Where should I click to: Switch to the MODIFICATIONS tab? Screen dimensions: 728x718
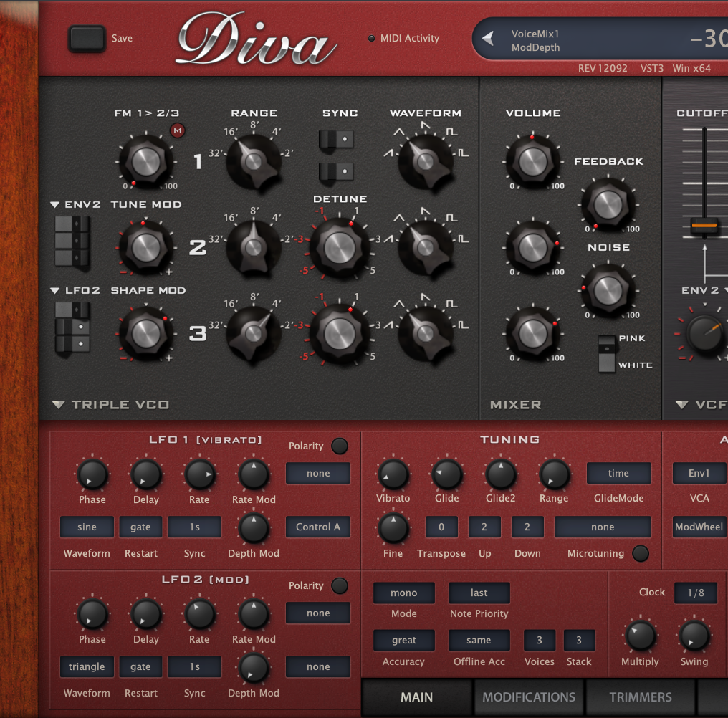point(528,697)
